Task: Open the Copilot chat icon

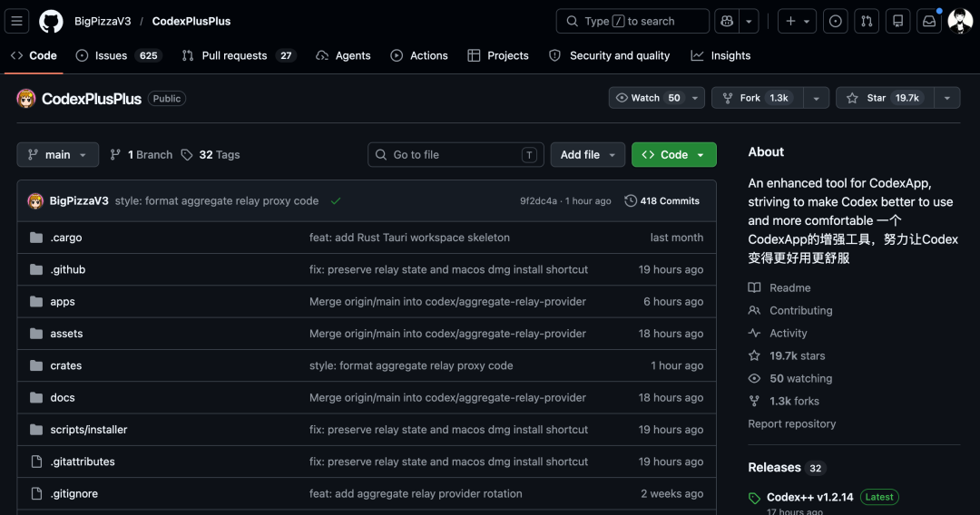Action: [727, 21]
